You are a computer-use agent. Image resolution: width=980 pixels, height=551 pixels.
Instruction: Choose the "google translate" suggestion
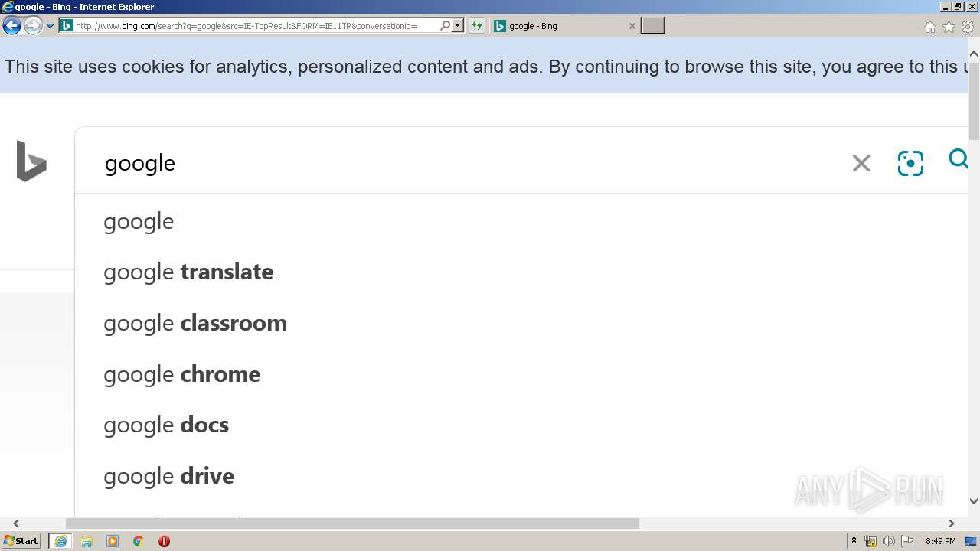188,272
